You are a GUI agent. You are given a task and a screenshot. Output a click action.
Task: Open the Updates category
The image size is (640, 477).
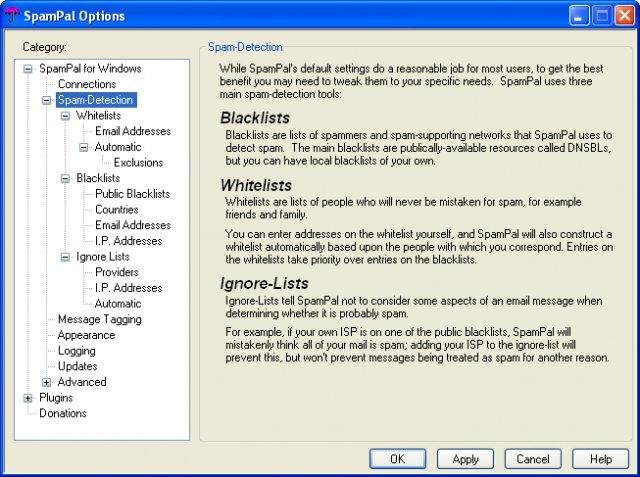(78, 366)
